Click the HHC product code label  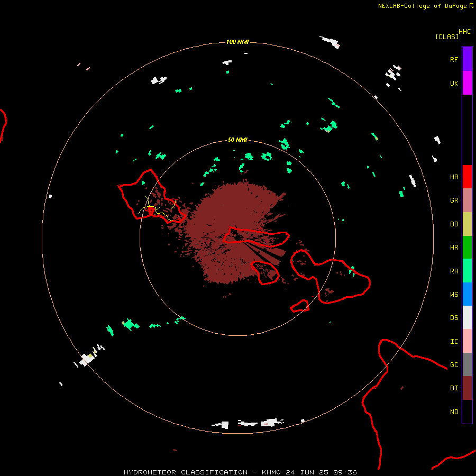[465, 32]
